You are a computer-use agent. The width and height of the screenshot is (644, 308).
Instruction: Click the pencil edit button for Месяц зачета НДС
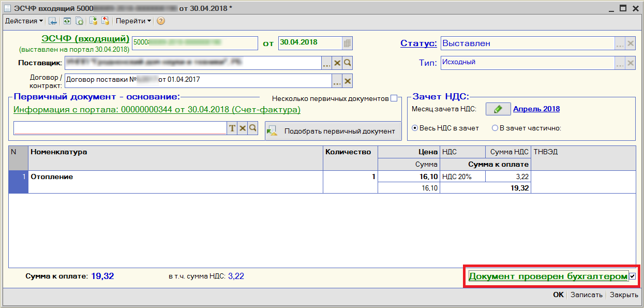tap(498, 109)
